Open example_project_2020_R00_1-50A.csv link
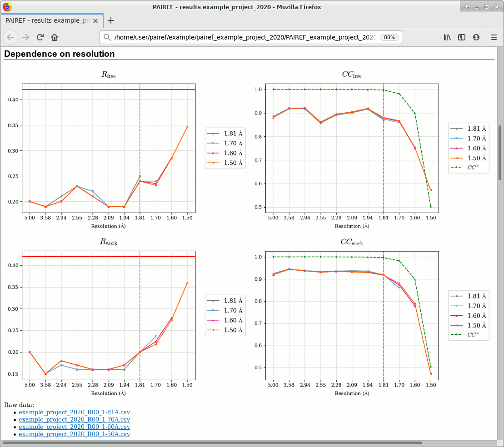This screenshot has height=447, width=504. pos(74,434)
